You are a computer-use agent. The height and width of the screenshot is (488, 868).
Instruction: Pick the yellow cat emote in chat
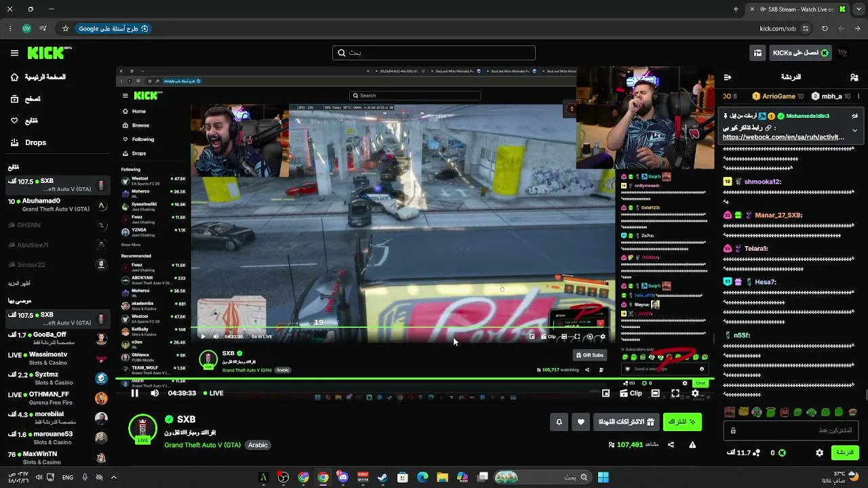(744, 412)
